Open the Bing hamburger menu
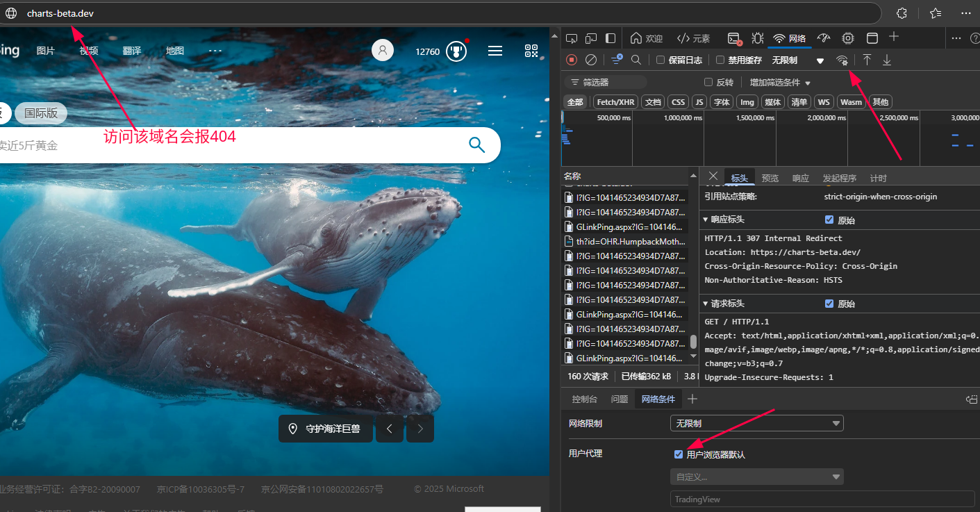Screen dimensions: 980x512 coord(495,51)
